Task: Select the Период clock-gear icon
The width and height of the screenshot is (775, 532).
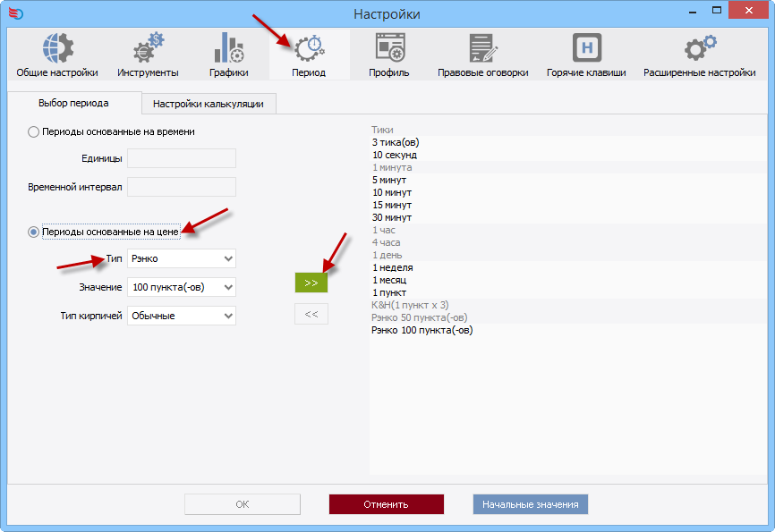Action: (x=310, y=48)
